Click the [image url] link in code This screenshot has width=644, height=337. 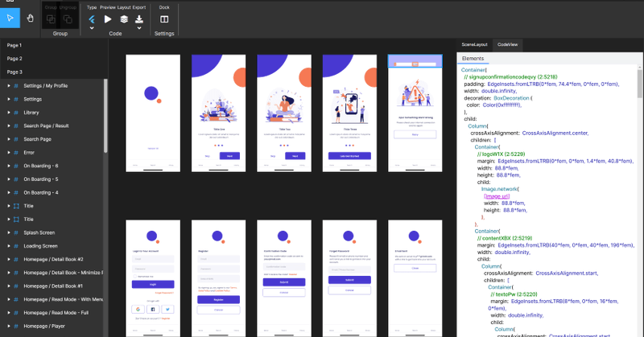pyautogui.click(x=497, y=195)
